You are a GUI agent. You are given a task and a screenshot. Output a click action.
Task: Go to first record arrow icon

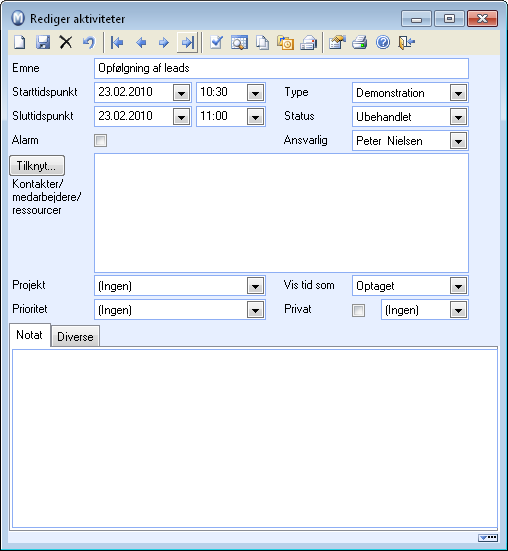117,43
